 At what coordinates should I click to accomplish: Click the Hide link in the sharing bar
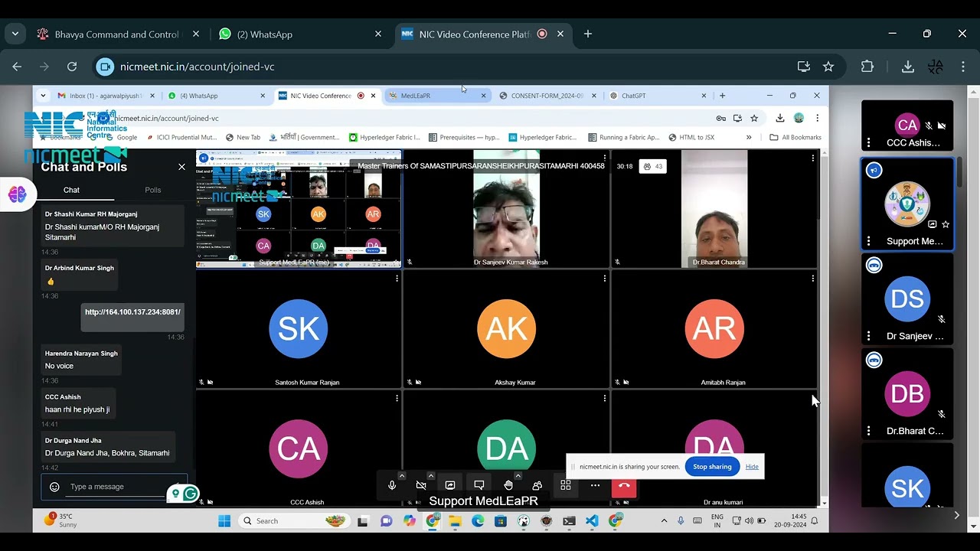[752, 467]
